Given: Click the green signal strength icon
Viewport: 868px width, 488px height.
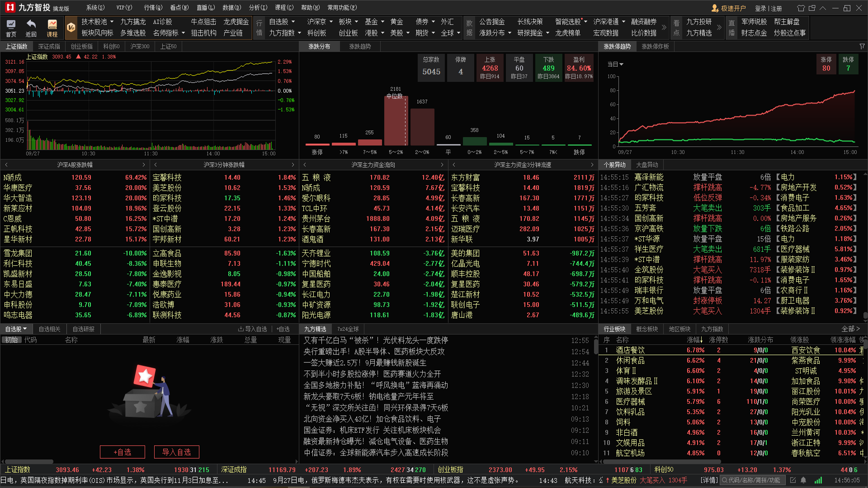Looking at the screenshot, I should click(818, 480).
